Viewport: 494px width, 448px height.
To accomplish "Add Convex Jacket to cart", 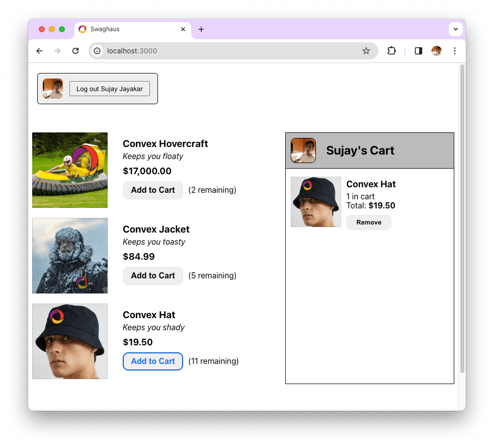I will tap(153, 276).
